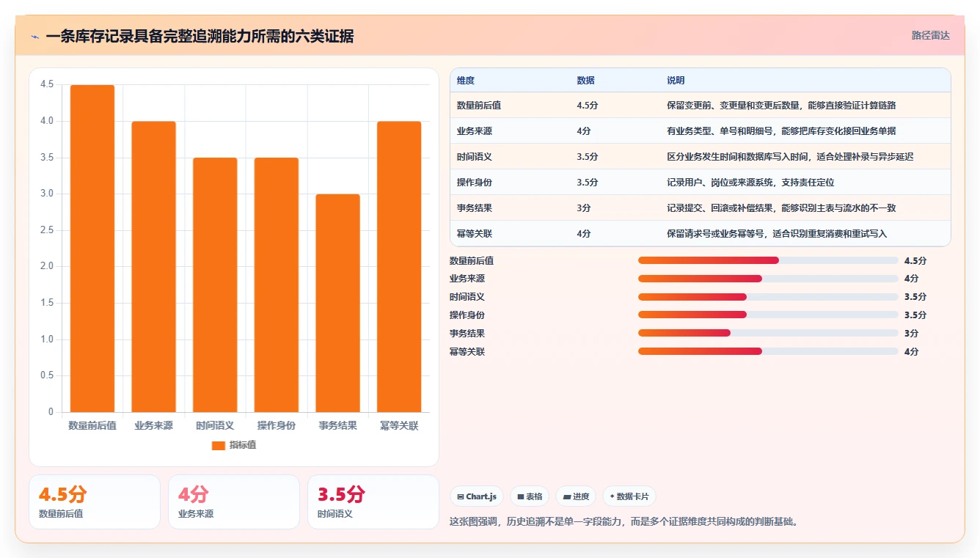The height and width of the screenshot is (558, 980).
Task: Click the 幂等关联 x-axis label
Action: point(399,426)
